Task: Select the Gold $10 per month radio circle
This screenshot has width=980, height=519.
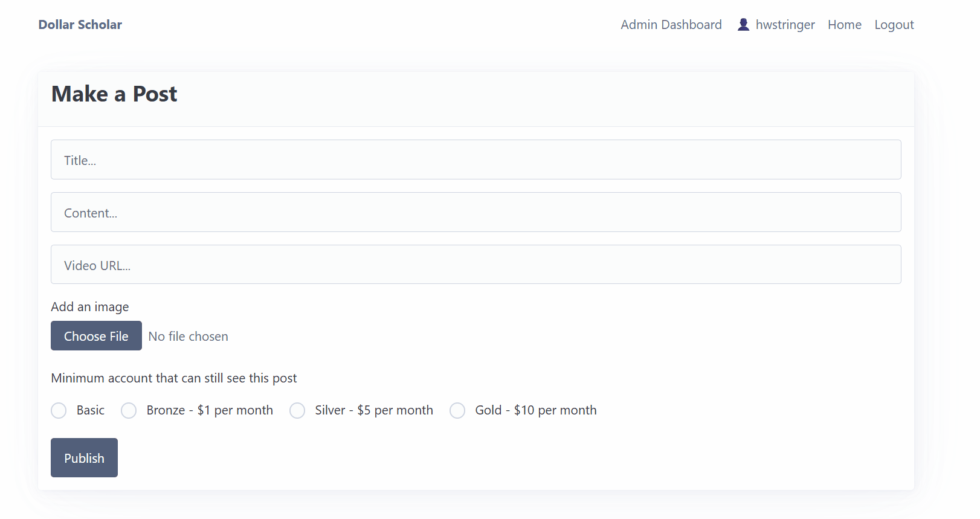Action: 457,411
